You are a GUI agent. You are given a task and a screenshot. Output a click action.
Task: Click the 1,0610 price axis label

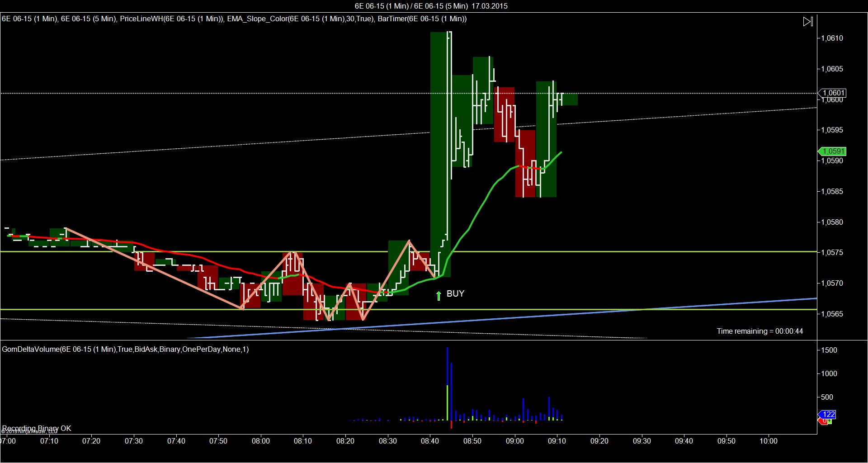[832, 38]
